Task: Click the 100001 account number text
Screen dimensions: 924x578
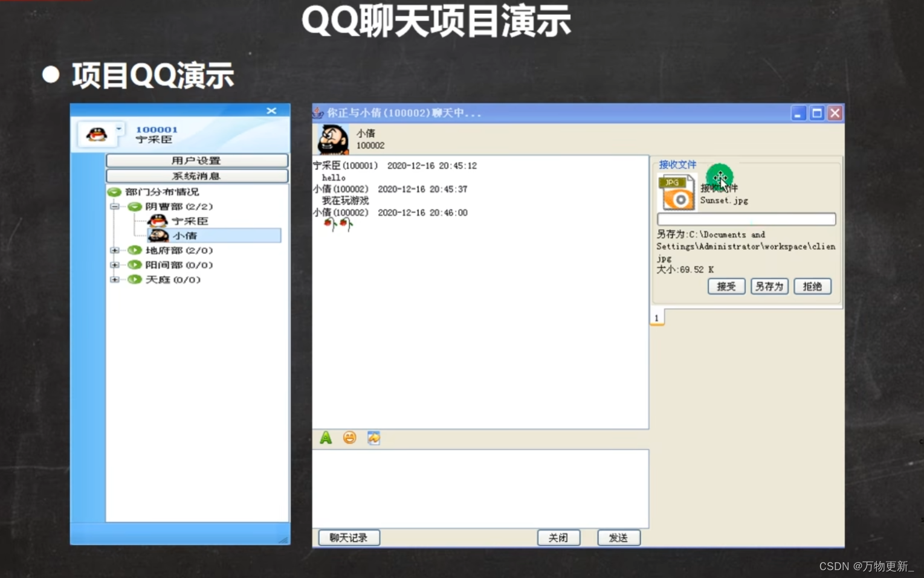Action: pos(157,129)
